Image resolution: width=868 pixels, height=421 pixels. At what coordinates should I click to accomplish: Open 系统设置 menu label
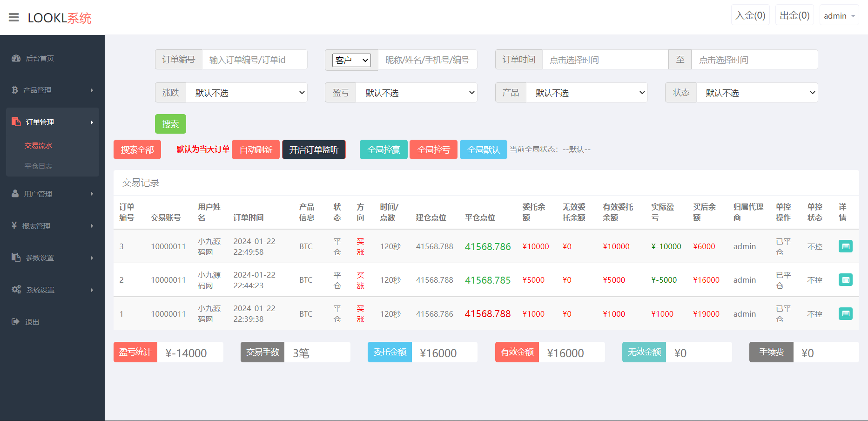point(40,290)
